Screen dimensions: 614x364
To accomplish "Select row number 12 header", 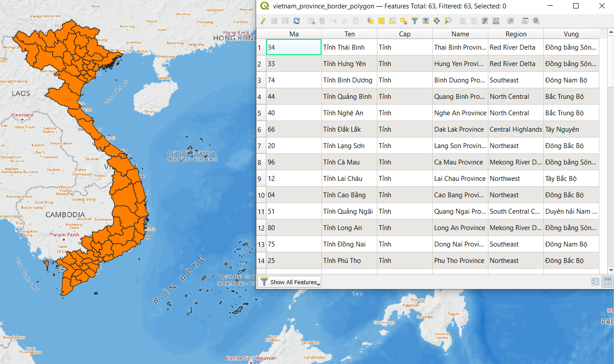I will (261, 228).
